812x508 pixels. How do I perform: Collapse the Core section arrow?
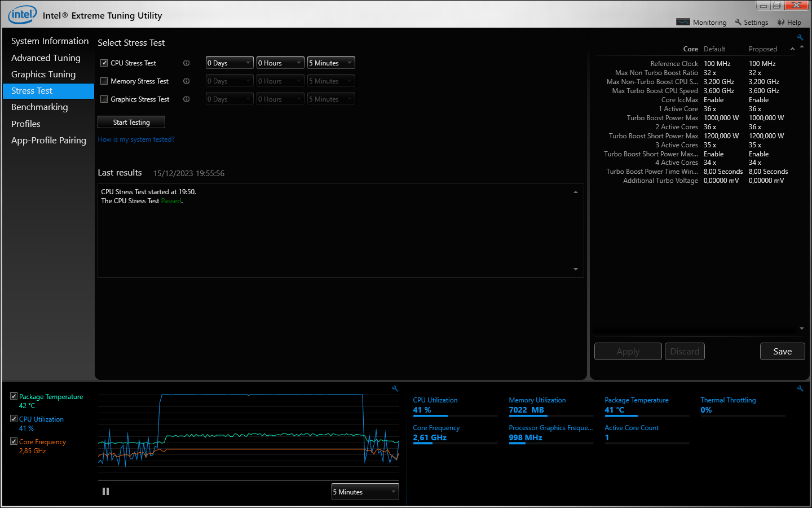(x=792, y=49)
